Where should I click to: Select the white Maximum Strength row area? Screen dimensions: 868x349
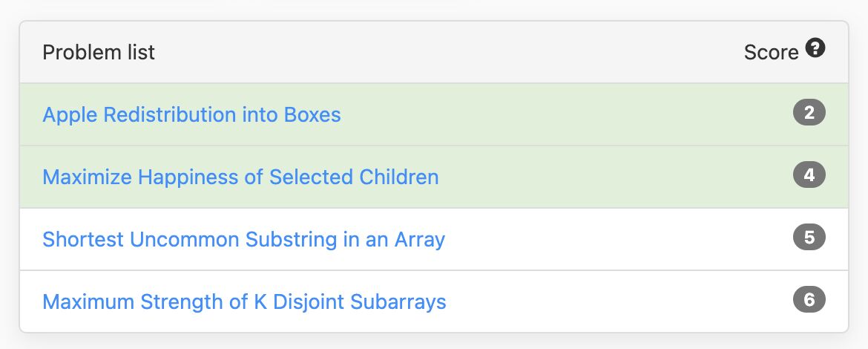[x=434, y=301]
